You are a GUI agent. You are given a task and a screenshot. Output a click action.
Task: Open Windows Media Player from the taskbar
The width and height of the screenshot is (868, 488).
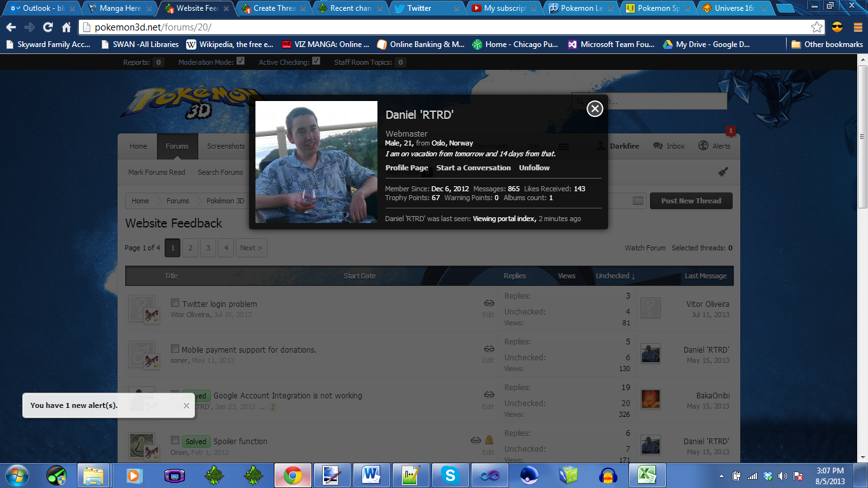click(133, 475)
